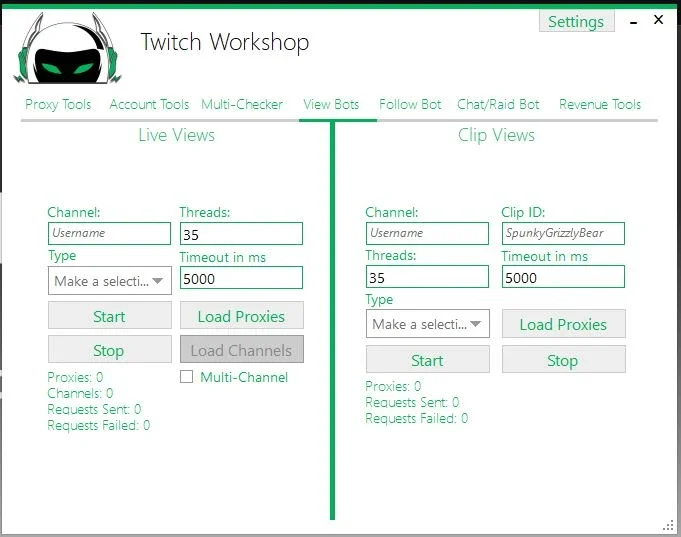The image size is (681, 537).
Task: Click "Proxies: 0" under Clip Views
Action: tap(393, 386)
